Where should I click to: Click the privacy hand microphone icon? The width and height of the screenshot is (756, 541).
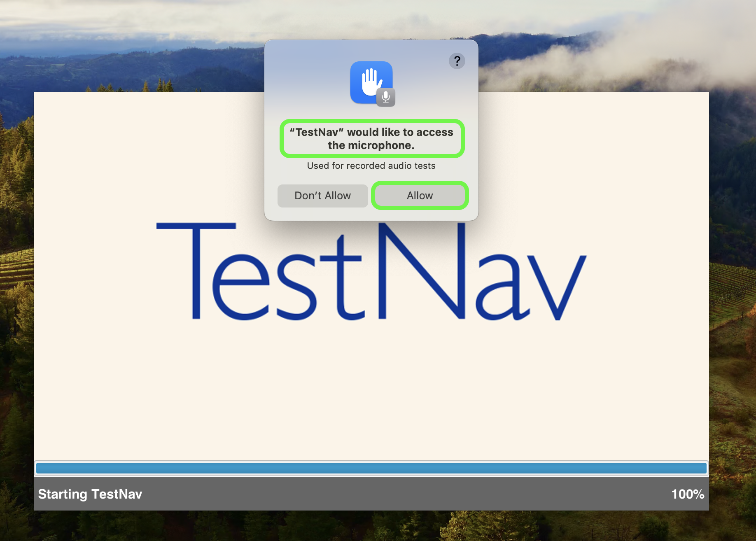pos(372,84)
